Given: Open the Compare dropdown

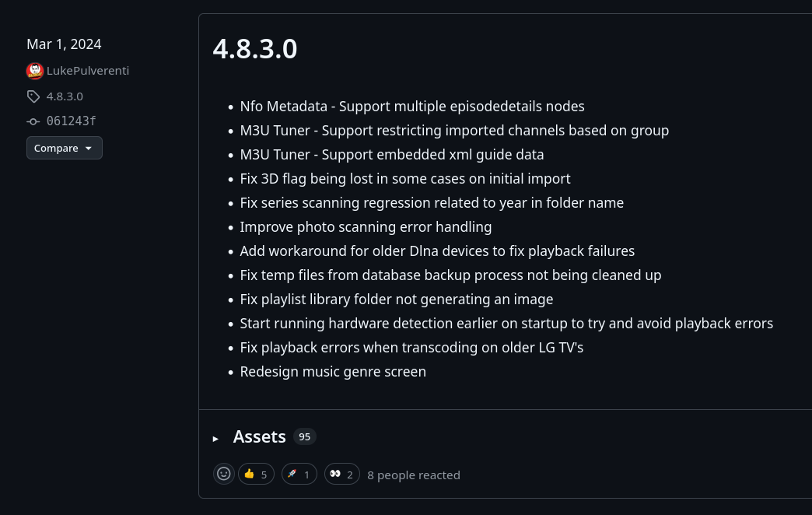Looking at the screenshot, I should 64,148.
